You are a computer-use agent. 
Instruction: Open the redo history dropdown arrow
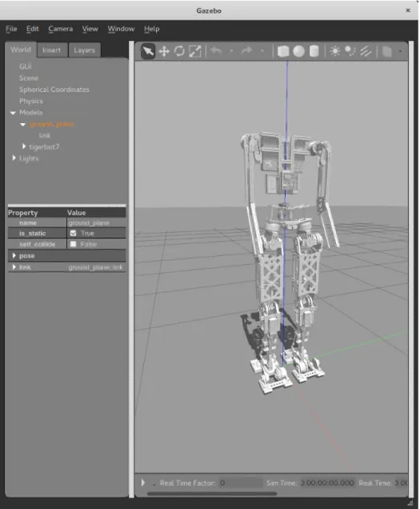[x=262, y=51]
